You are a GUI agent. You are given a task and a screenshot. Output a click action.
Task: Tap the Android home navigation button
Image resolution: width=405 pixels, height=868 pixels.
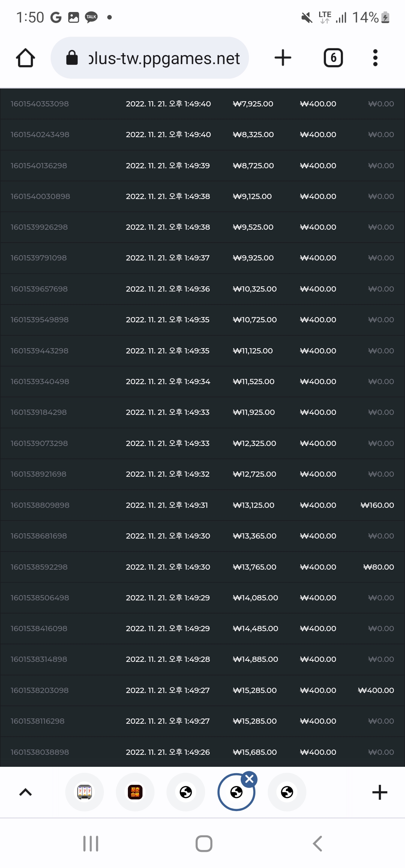(204, 843)
